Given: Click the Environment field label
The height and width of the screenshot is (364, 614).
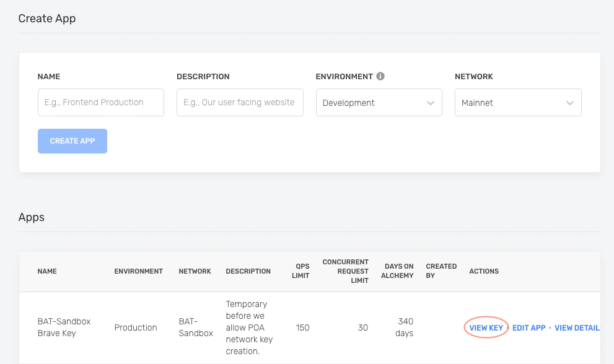Looking at the screenshot, I should (344, 77).
